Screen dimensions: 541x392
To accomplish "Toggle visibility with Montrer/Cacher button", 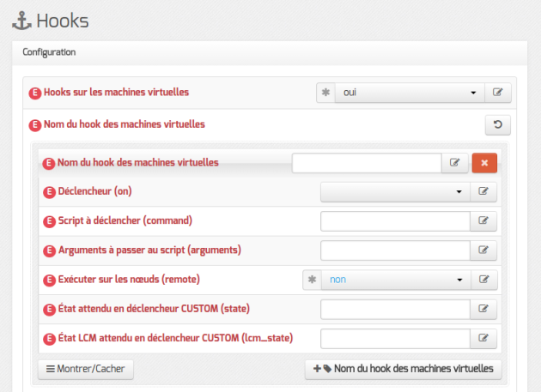I will (86, 369).
